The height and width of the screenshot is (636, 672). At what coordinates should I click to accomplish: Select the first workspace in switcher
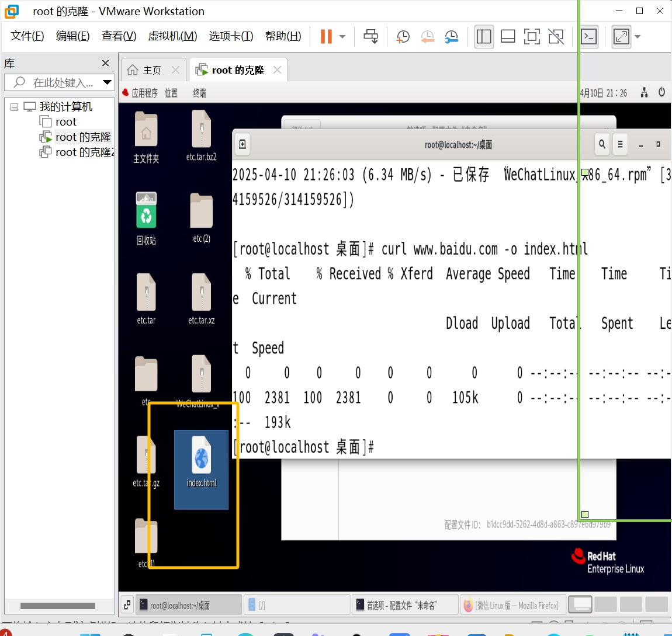point(580,604)
